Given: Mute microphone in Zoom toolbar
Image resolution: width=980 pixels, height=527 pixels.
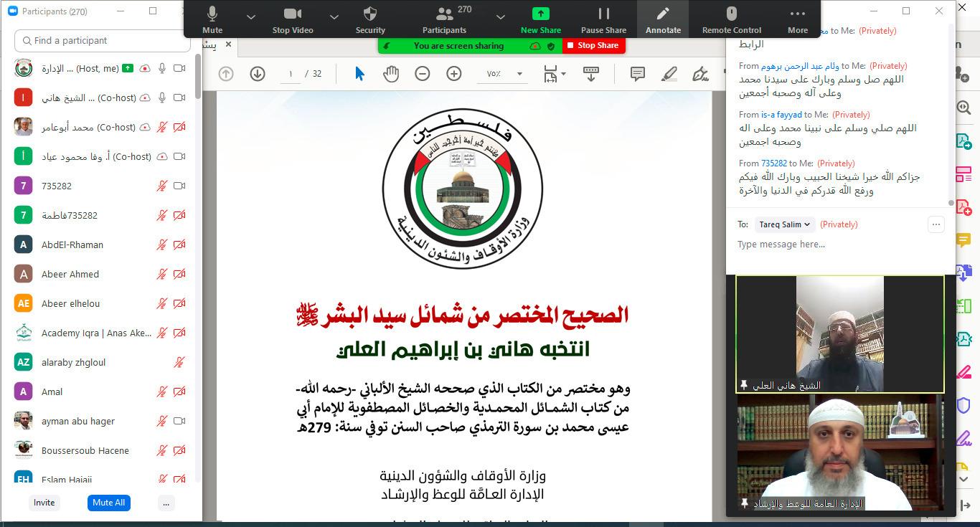Looking at the screenshot, I should click(212, 19).
